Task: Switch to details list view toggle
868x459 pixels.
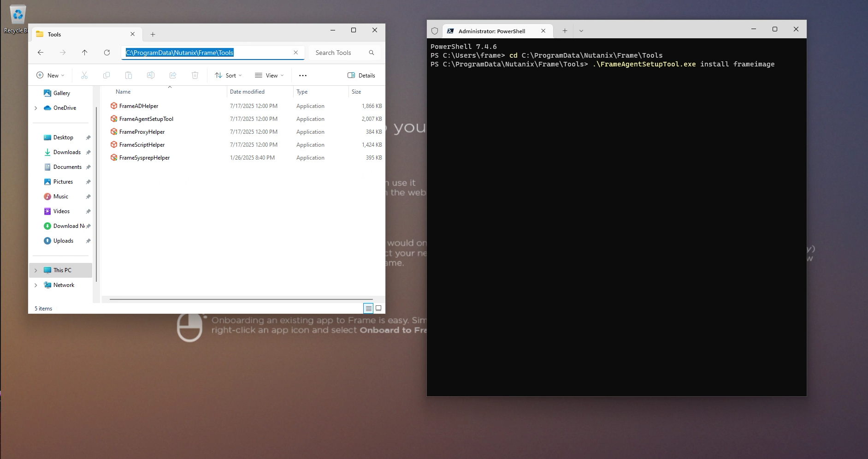Action: click(368, 308)
